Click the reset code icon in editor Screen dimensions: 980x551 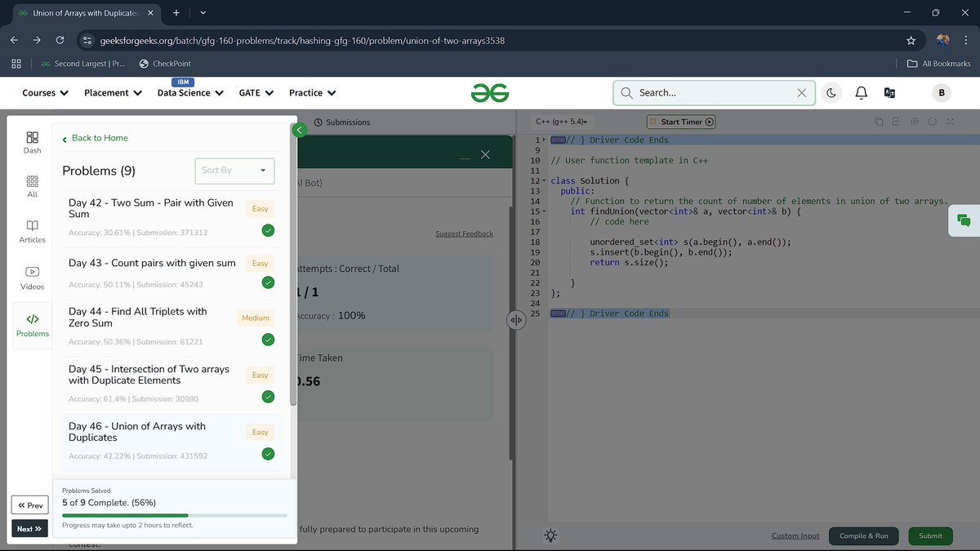(933, 122)
